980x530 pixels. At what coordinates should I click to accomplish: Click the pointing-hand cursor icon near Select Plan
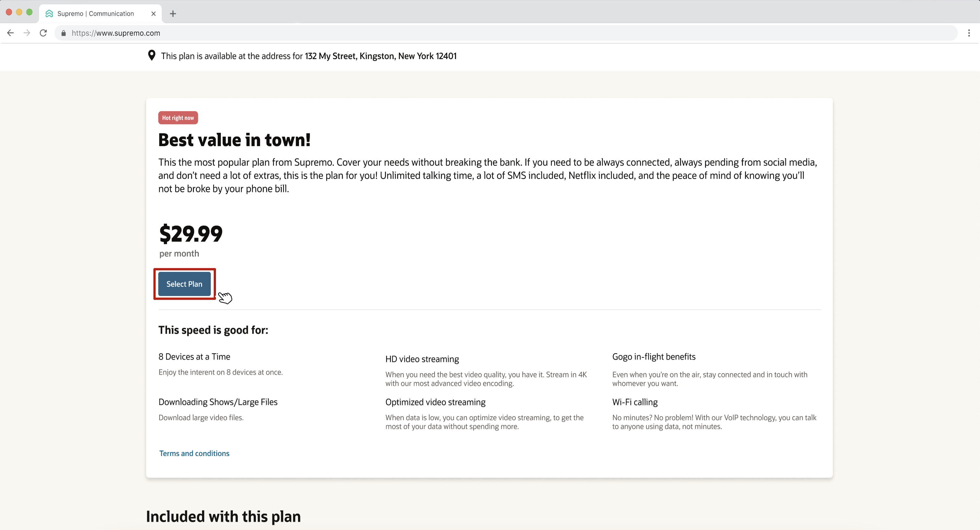tap(225, 298)
